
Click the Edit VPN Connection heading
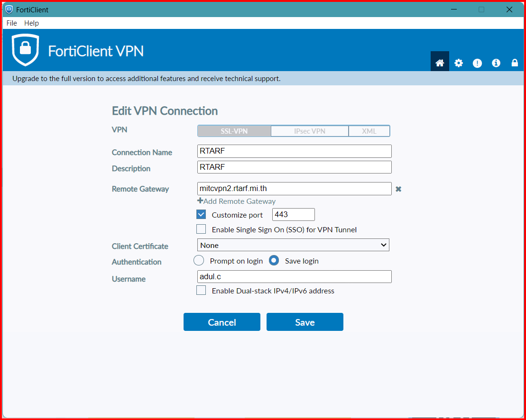(165, 111)
